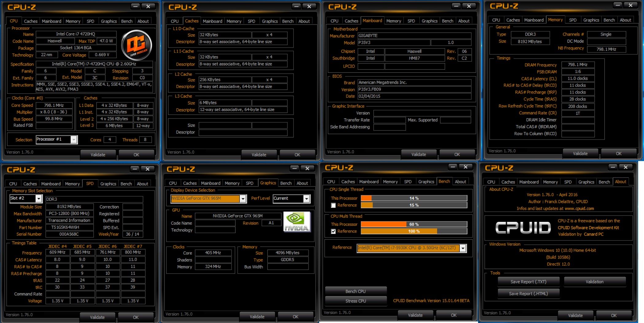The image size is (644, 323).
Task: Click the multi thread Reference 100% bar
Action: pos(414,231)
